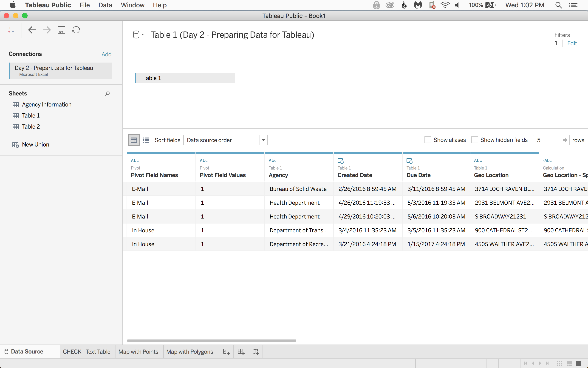Enable the Show hidden fields checkbox
588x368 pixels.
tap(475, 140)
